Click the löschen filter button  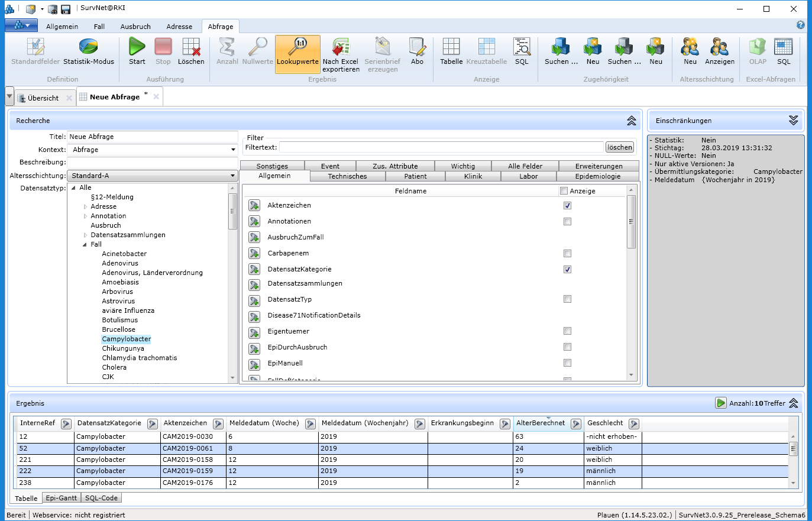coord(619,147)
